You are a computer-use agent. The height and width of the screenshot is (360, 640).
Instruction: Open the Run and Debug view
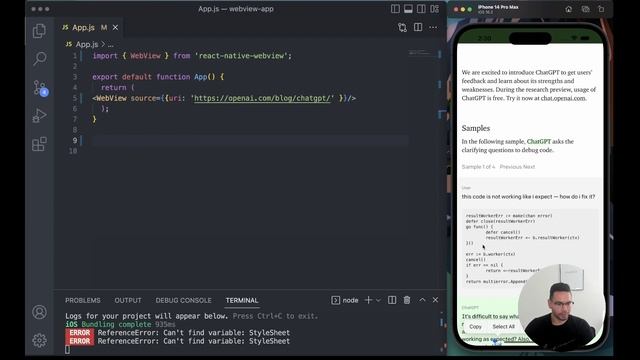tap(39, 116)
